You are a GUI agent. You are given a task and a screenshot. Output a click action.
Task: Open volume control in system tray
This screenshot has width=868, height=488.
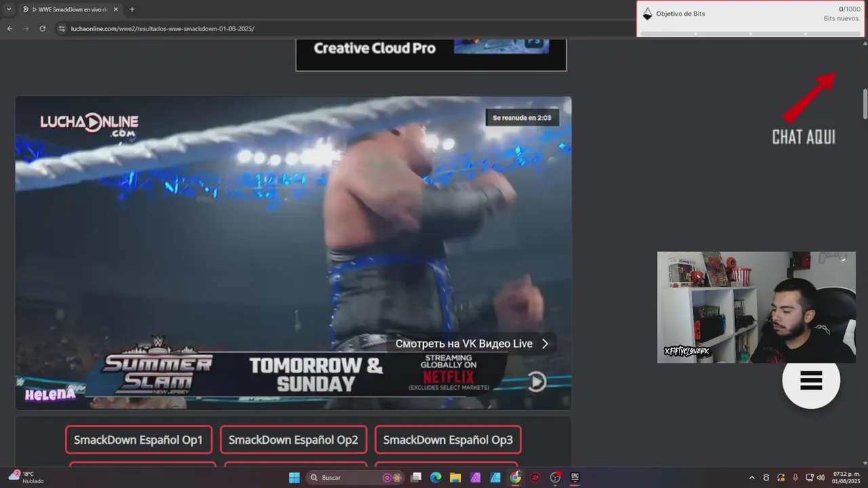pos(821,478)
